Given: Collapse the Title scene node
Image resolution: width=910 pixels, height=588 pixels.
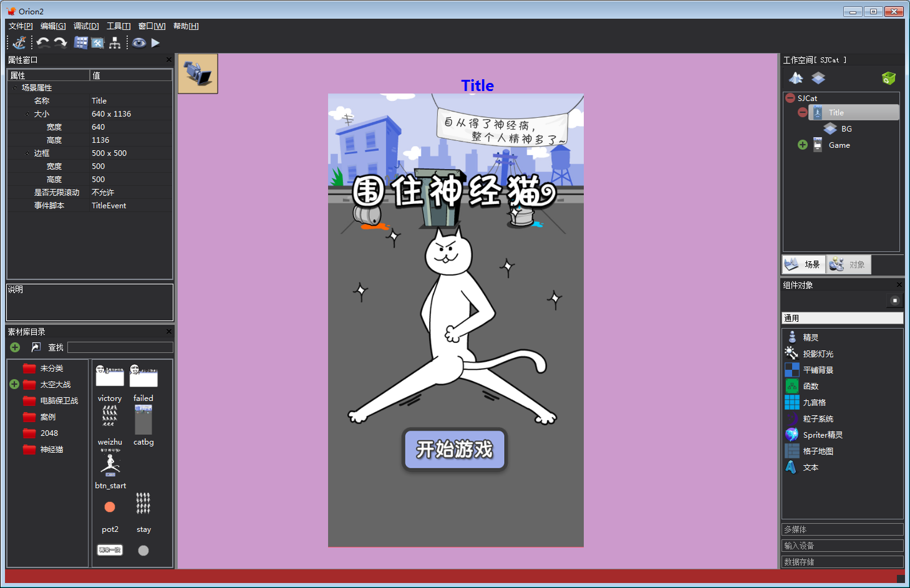Looking at the screenshot, I should tap(803, 113).
